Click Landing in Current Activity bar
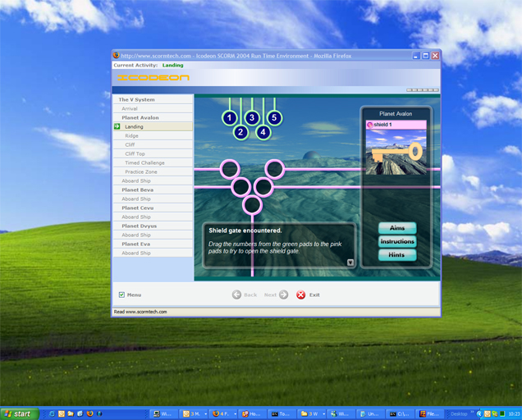This screenshot has height=420, width=522. pyautogui.click(x=173, y=66)
